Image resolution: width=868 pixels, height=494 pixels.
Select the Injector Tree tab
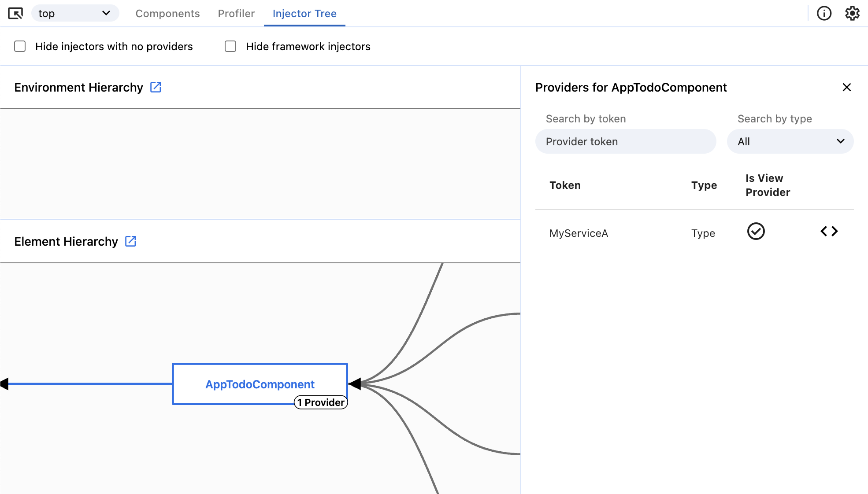304,14
